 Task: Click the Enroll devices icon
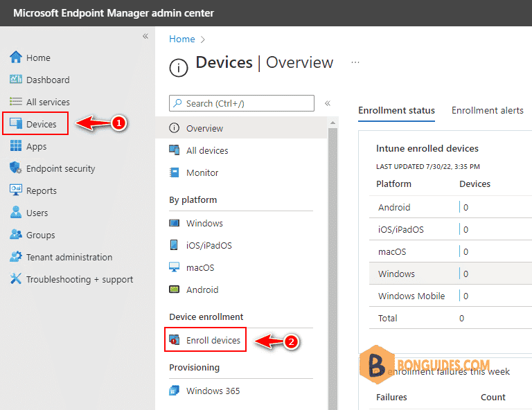pyautogui.click(x=174, y=339)
